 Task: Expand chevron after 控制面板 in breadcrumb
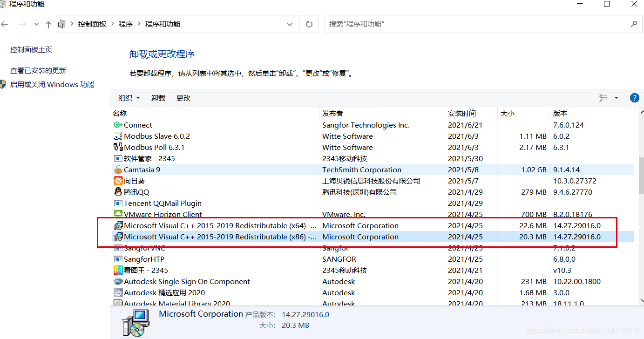(x=112, y=24)
